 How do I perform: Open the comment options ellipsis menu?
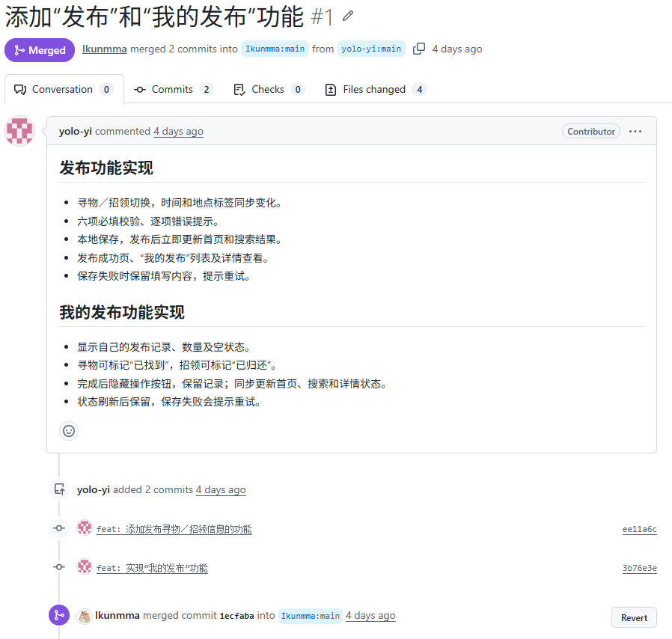pyautogui.click(x=635, y=131)
